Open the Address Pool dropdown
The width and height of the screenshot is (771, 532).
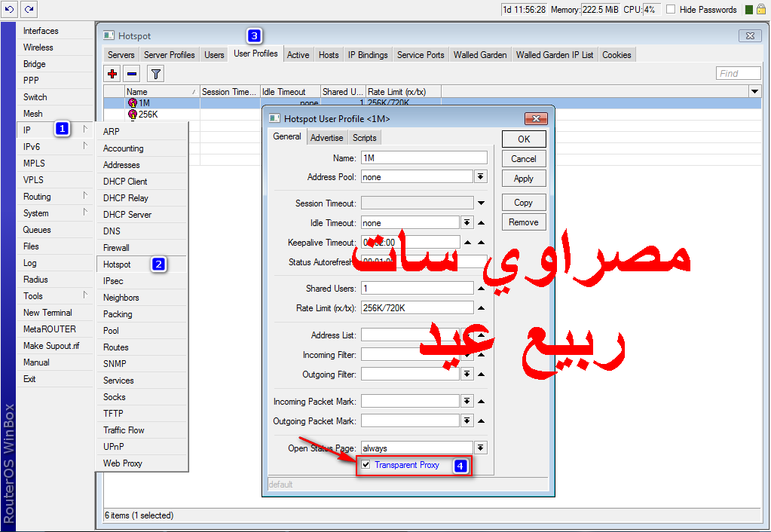[480, 176]
